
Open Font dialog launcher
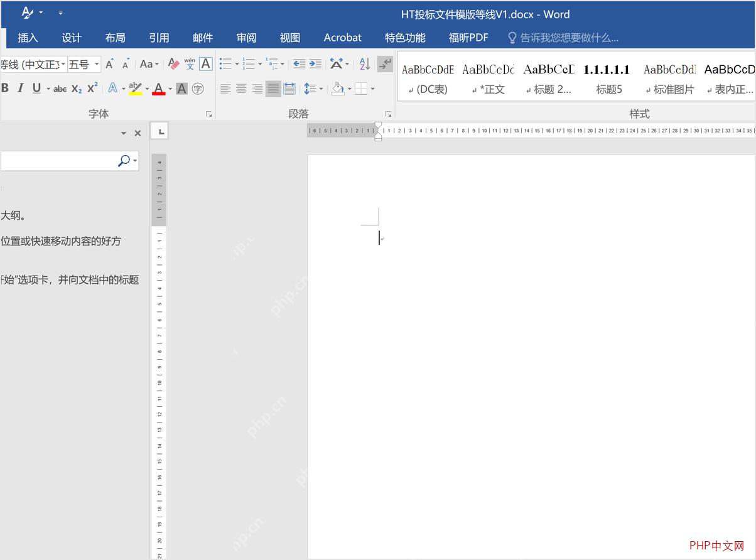[209, 114]
